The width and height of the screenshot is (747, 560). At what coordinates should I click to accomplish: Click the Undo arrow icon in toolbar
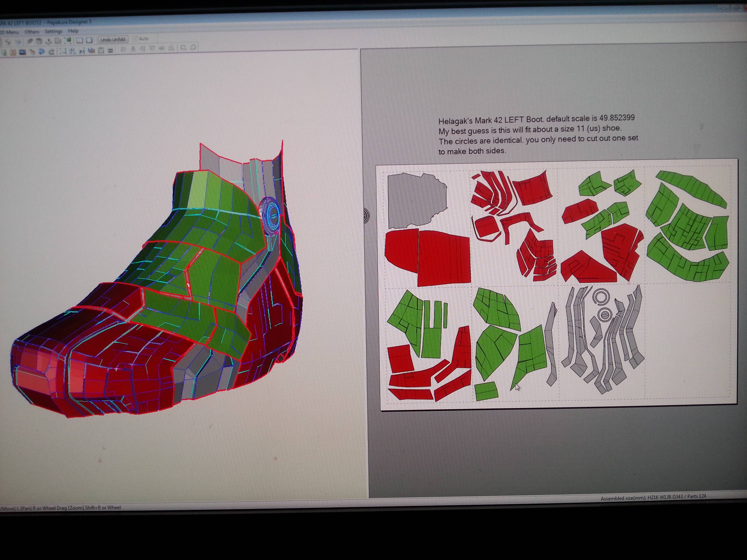[8, 42]
